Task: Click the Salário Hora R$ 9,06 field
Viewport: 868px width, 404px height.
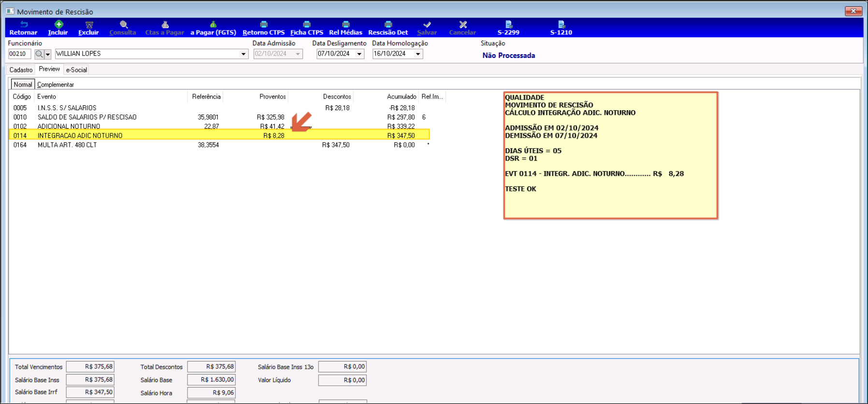Action: tap(211, 393)
